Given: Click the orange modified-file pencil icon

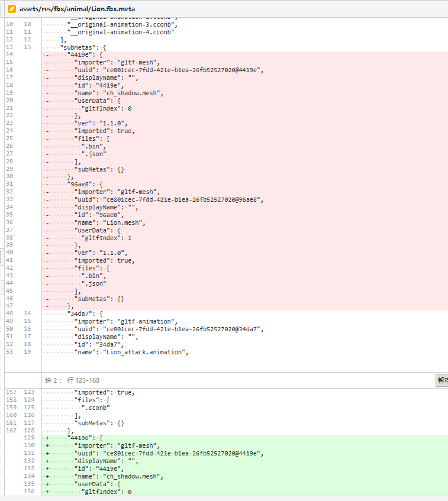Looking at the screenshot, I should tap(12, 9).
